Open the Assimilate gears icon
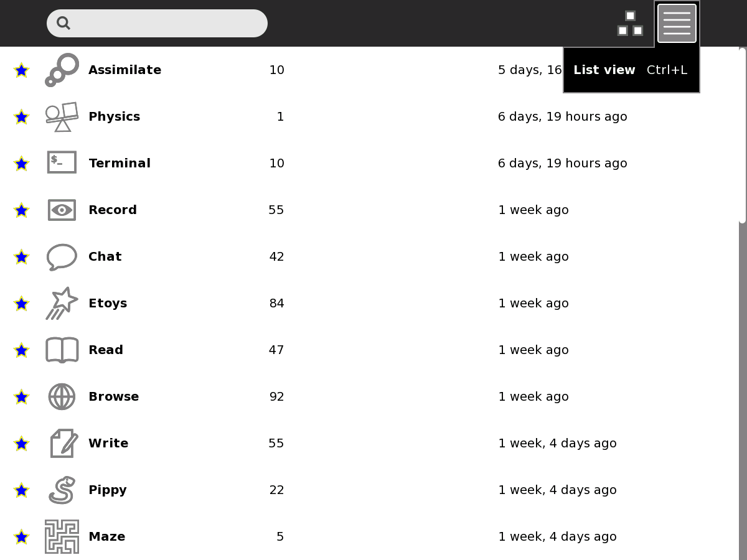 (x=62, y=70)
